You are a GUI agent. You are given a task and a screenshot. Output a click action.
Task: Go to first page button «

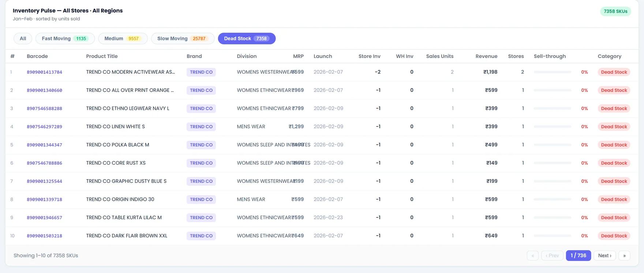click(x=532, y=255)
